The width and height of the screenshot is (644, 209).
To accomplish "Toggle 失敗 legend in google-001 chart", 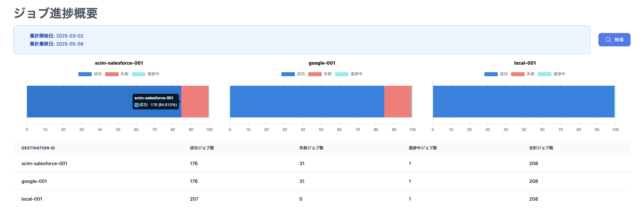I will pos(320,74).
